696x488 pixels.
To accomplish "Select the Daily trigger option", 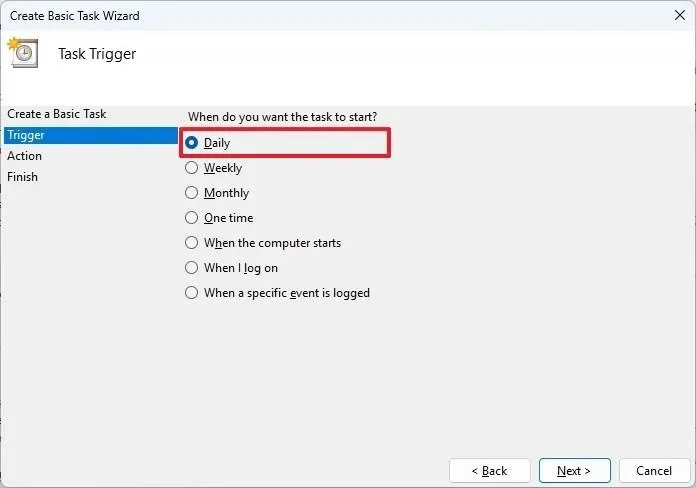I will (x=191, y=143).
